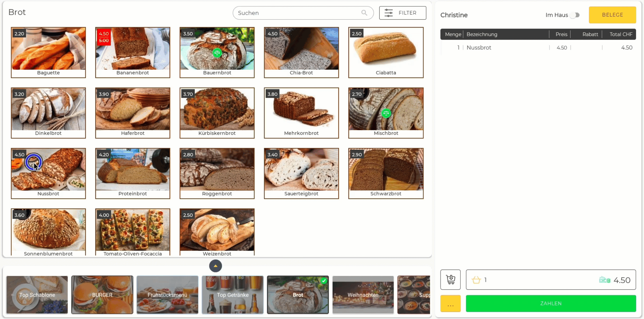Viewport: 644px width, 319px height.
Task: Click the green cash payment icon
Action: (605, 280)
